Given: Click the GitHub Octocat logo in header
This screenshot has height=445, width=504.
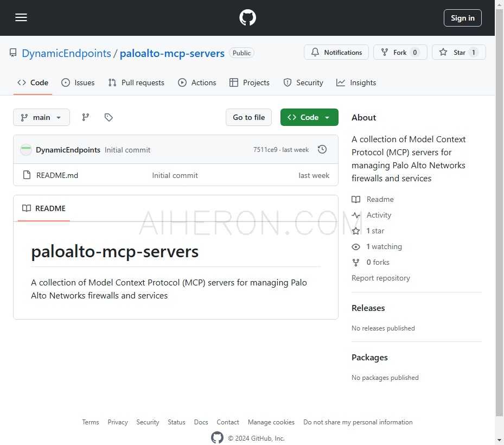Looking at the screenshot, I should [247, 18].
